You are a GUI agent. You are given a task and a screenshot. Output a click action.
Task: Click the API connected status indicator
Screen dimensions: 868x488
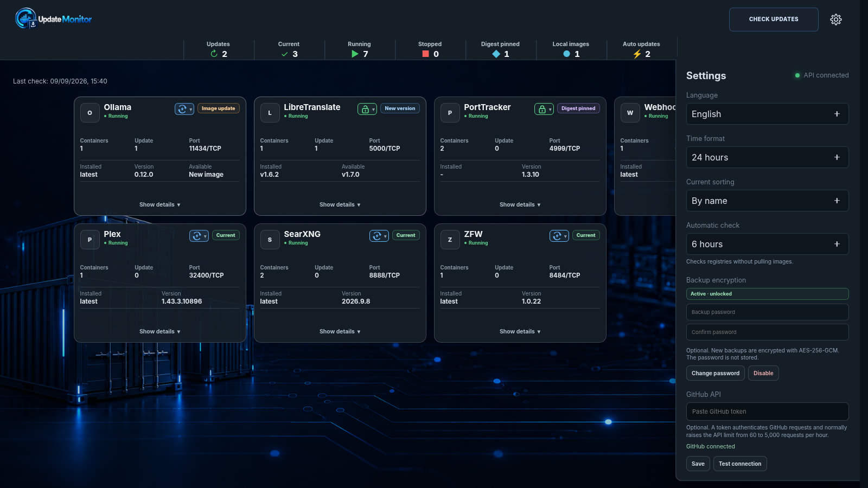pyautogui.click(x=822, y=75)
